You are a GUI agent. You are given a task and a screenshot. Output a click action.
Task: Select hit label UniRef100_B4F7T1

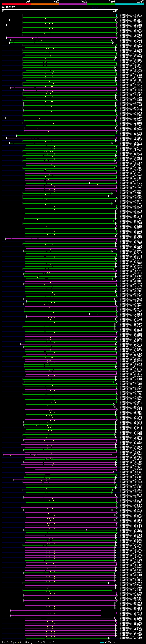[x=131, y=108]
